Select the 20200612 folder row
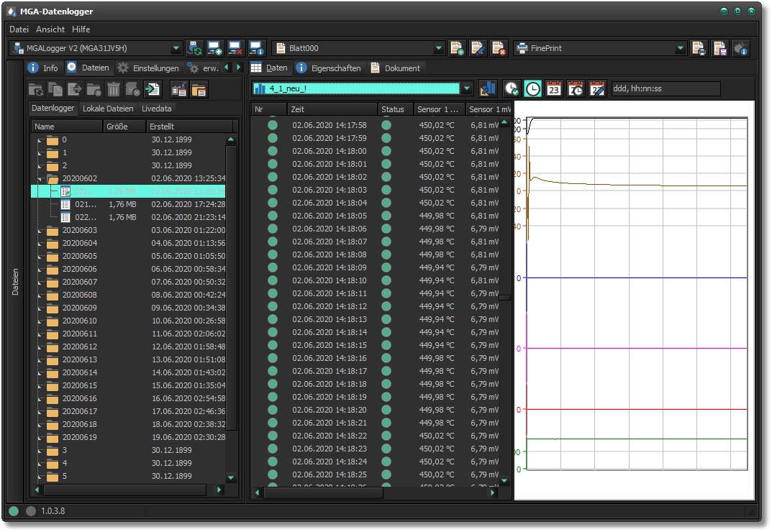The height and width of the screenshot is (532, 772). (128, 347)
